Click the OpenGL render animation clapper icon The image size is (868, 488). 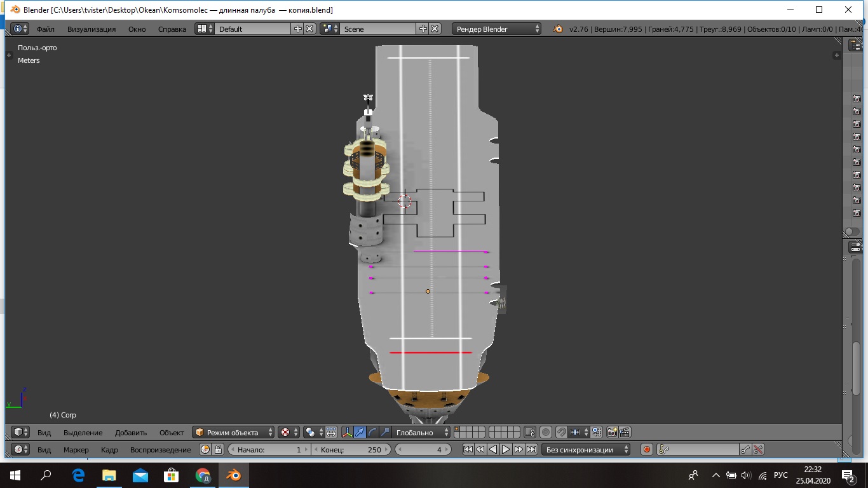coord(625,432)
